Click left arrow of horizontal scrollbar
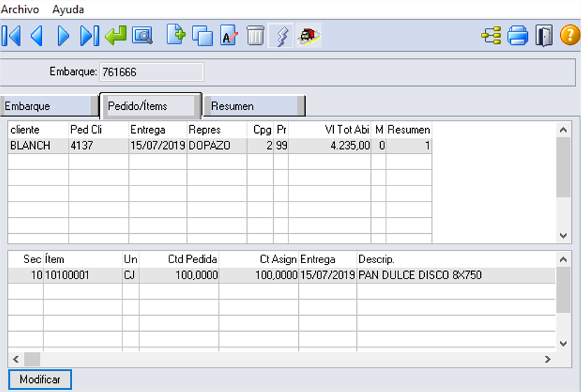581x392 pixels. [15, 359]
